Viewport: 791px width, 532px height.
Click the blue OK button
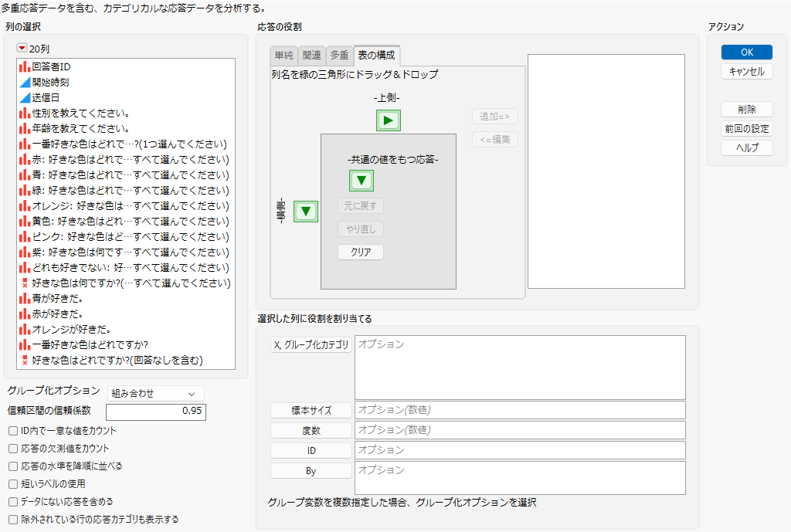(747, 52)
